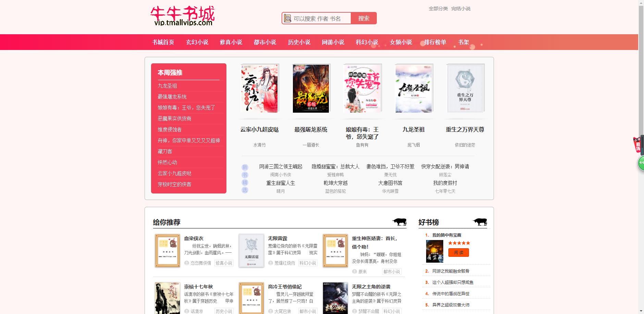Open the 都市小说 category
The width and height of the screenshot is (644, 314).
tap(265, 42)
